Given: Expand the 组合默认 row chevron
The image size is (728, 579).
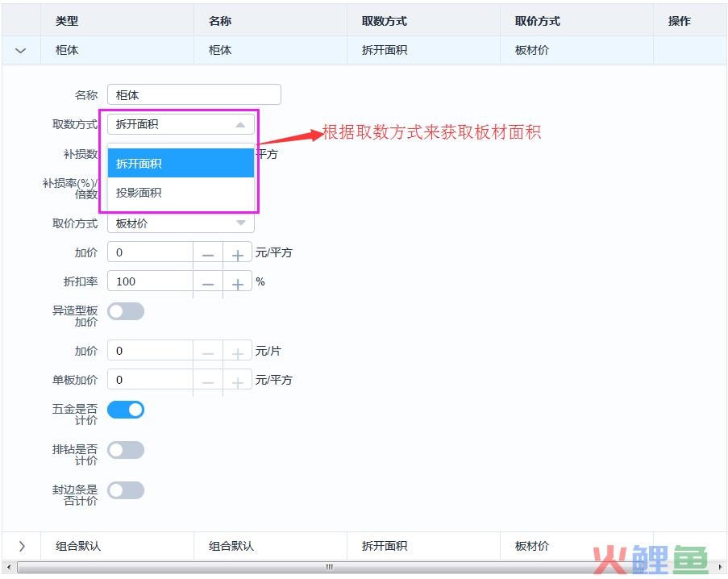Looking at the screenshot, I should point(21,546).
